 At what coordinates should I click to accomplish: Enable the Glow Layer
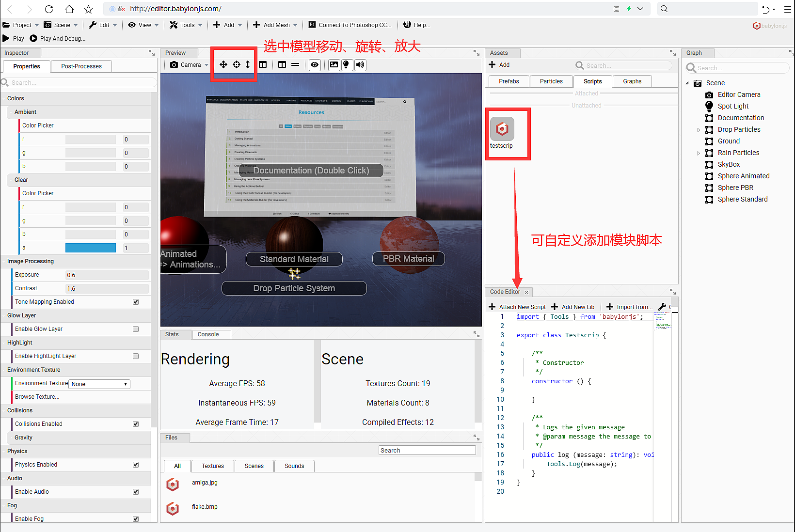coord(136,329)
